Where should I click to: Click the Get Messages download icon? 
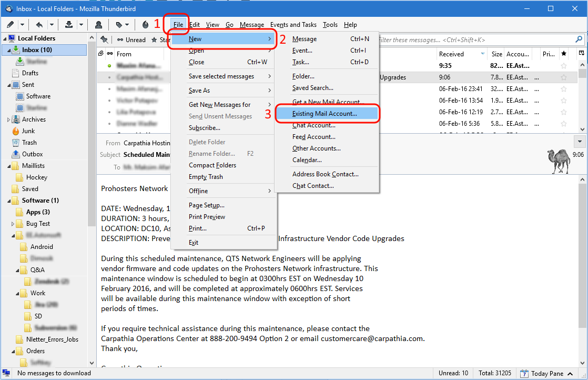(x=68, y=25)
